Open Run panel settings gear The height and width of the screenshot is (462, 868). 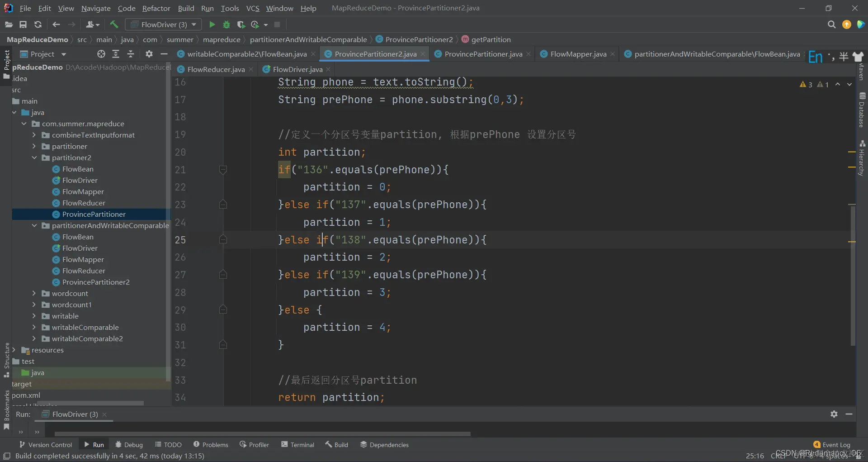click(x=834, y=414)
